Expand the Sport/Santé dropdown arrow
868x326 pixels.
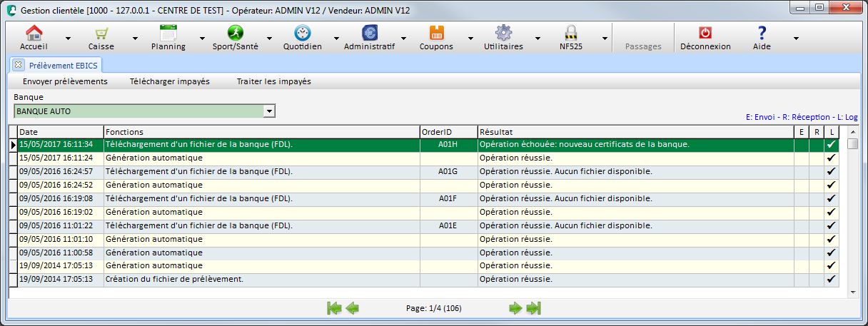click(x=269, y=38)
